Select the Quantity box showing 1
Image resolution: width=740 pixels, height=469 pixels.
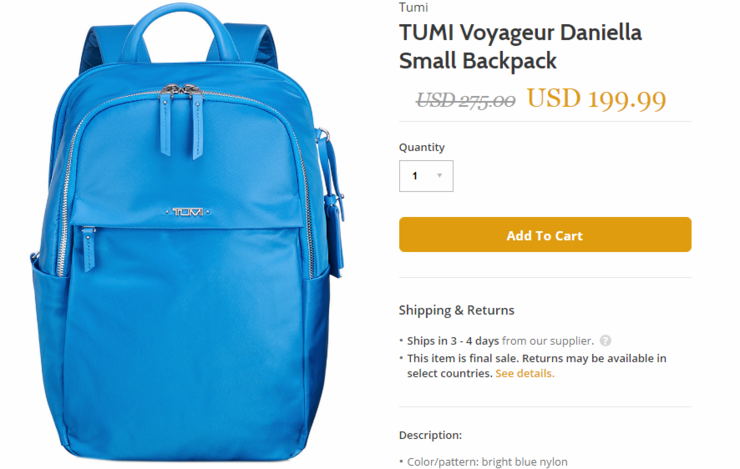pos(426,176)
